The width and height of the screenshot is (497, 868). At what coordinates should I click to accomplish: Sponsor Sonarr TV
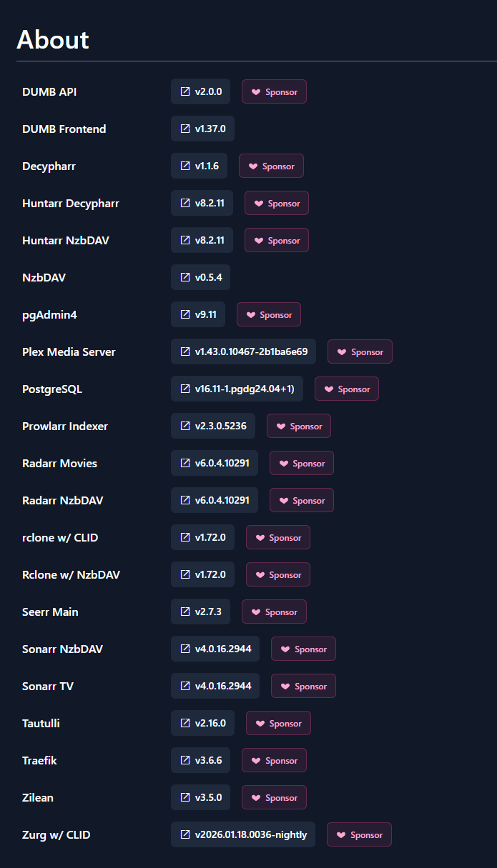[303, 687]
